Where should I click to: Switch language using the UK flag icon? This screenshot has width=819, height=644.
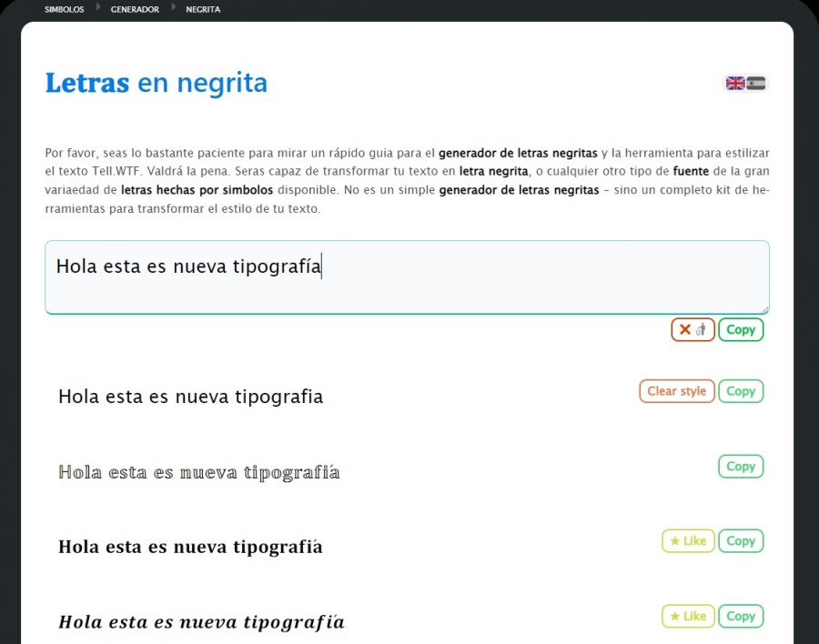(x=735, y=82)
